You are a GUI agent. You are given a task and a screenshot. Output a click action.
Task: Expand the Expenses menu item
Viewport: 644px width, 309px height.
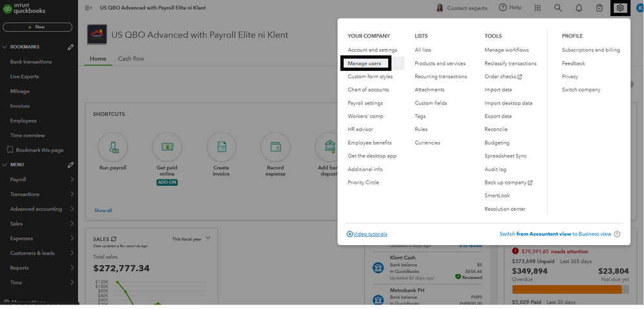point(72,238)
